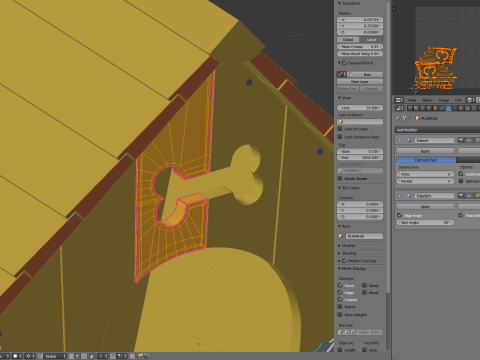
Task: Open the Modifiers properties tab
Action: point(448,108)
